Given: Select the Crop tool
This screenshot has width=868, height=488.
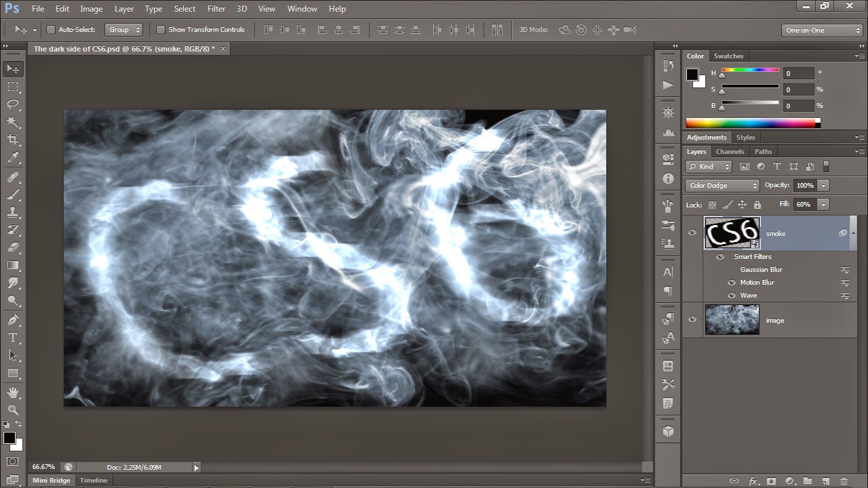Looking at the screenshot, I should click(13, 140).
